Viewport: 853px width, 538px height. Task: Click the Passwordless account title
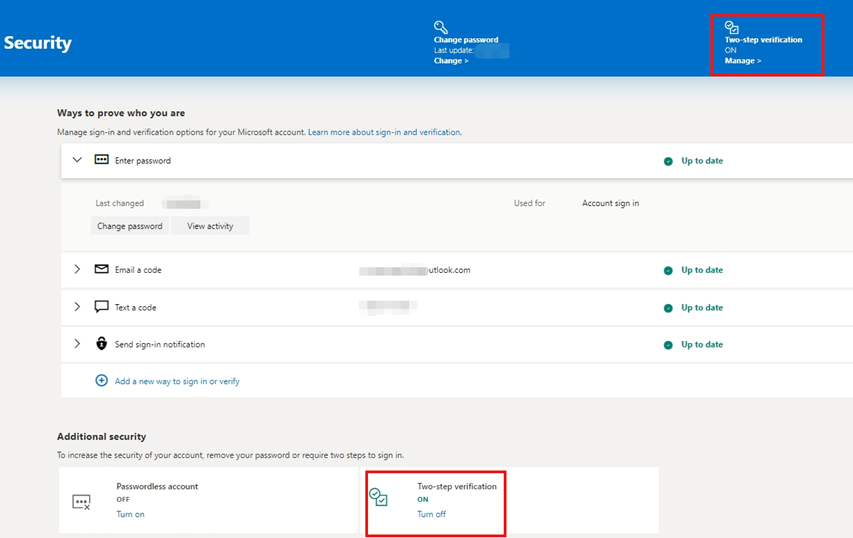157,486
